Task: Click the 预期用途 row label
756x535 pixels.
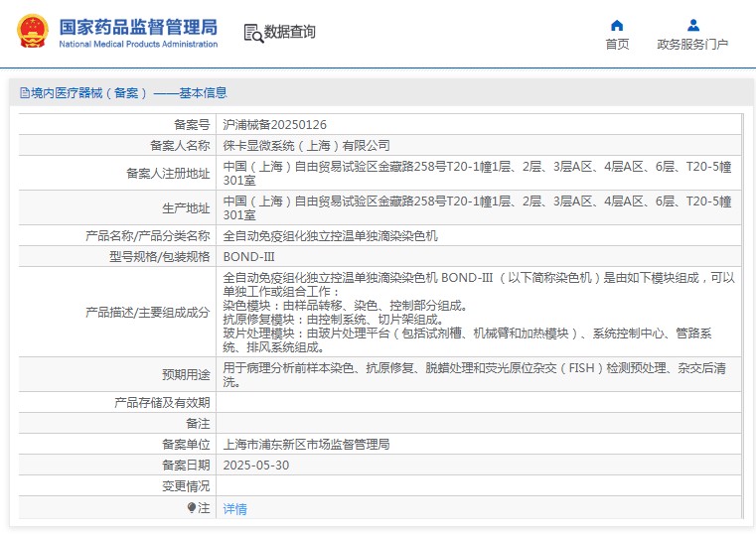Action: click(x=186, y=374)
